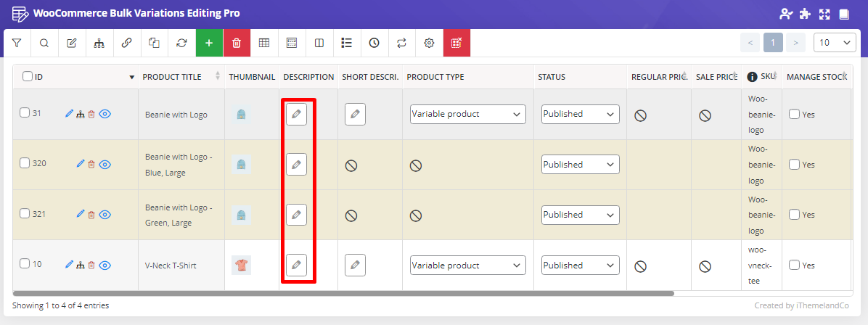Image resolution: width=868 pixels, height=325 pixels.
Task: Edit short description of Beanie with Logo
Action: click(x=355, y=114)
